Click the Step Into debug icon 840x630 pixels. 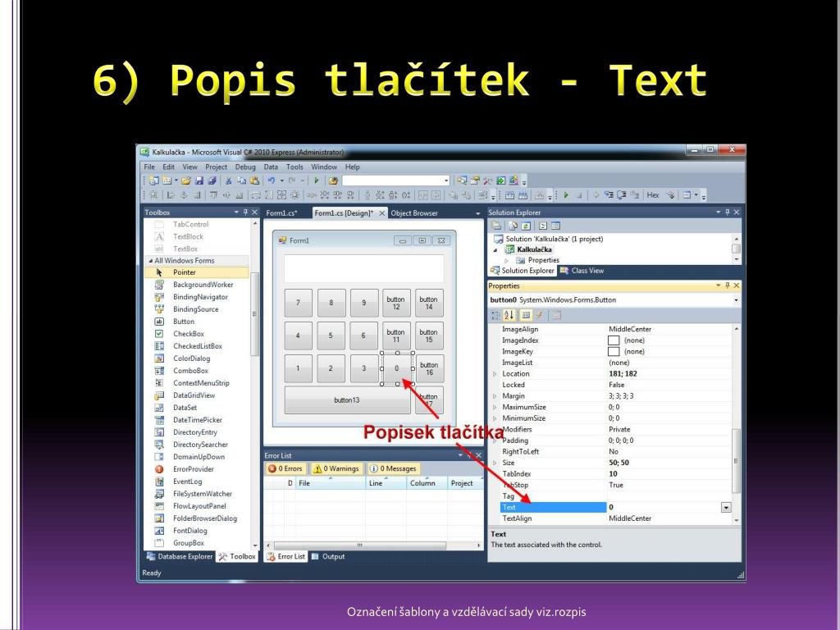pos(609,195)
